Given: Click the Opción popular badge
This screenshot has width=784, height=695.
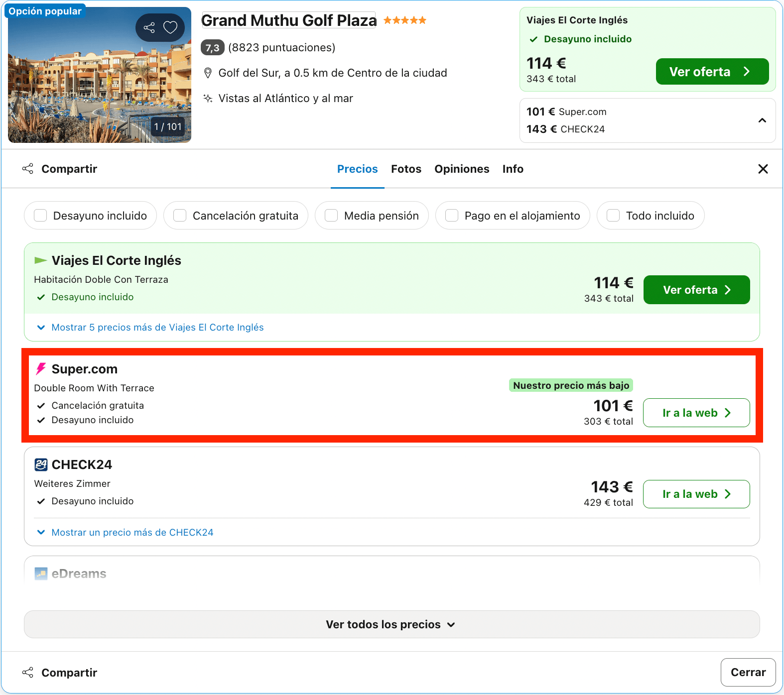Looking at the screenshot, I should tap(45, 11).
